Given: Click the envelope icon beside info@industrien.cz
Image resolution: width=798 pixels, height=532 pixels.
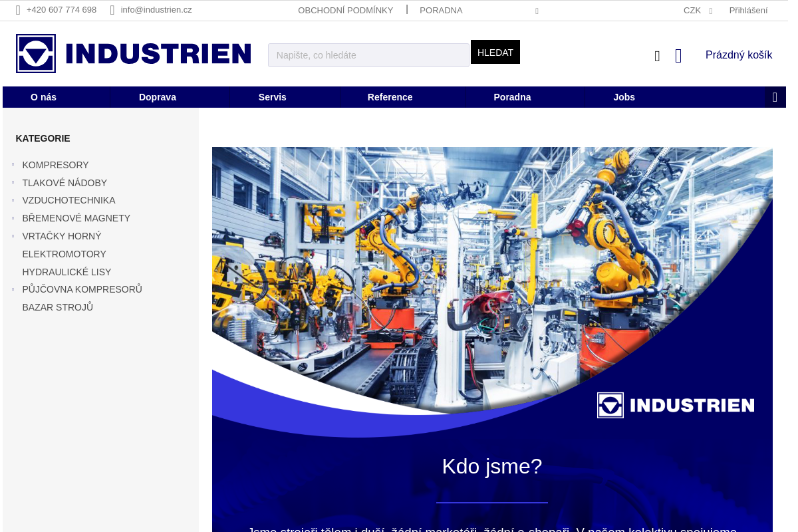Looking at the screenshot, I should (112, 10).
